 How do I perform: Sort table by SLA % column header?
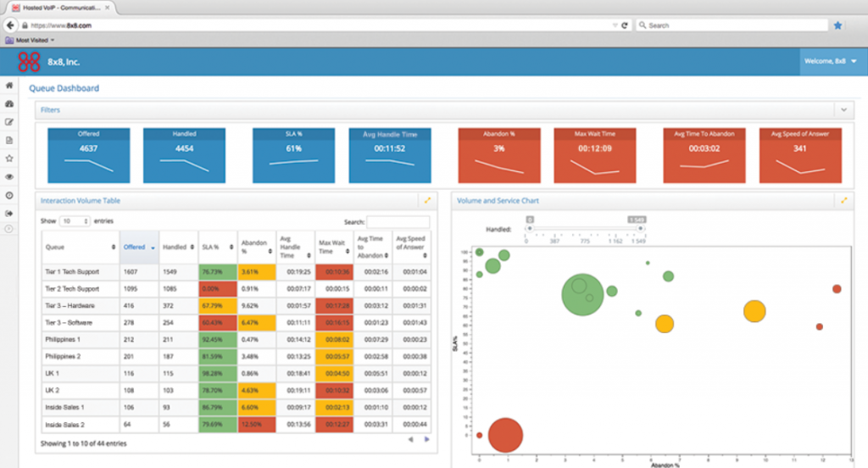pos(215,247)
